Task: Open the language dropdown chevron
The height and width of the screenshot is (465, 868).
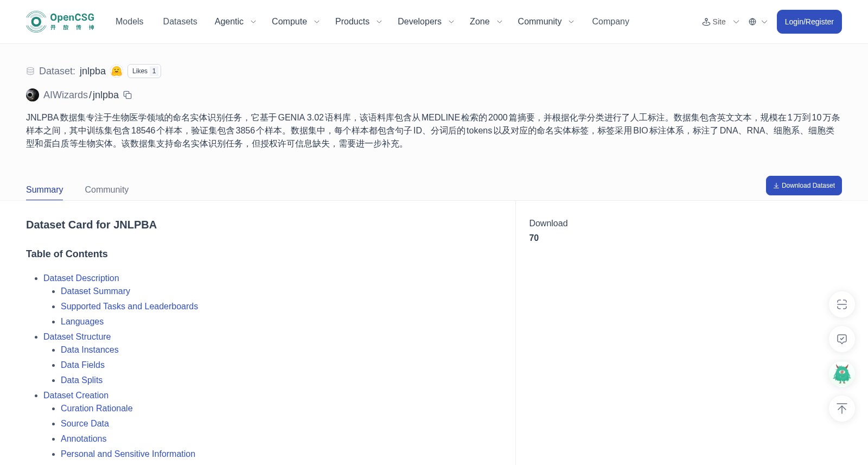Action: 764,22
